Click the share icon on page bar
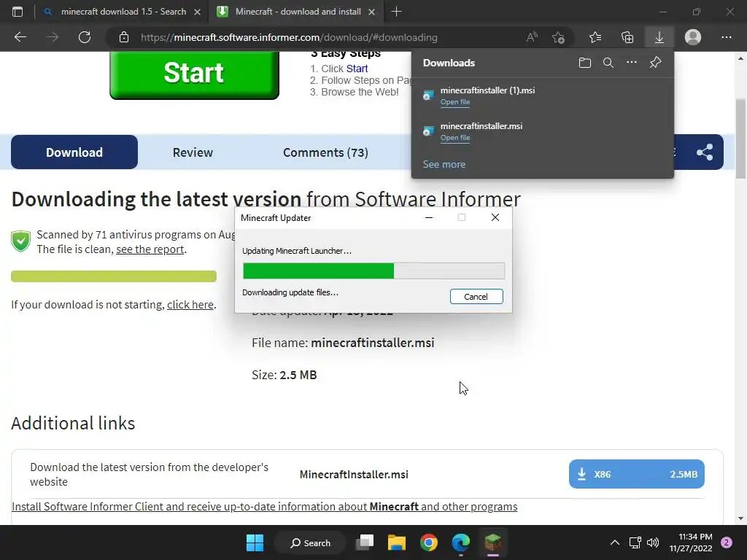 (x=705, y=152)
